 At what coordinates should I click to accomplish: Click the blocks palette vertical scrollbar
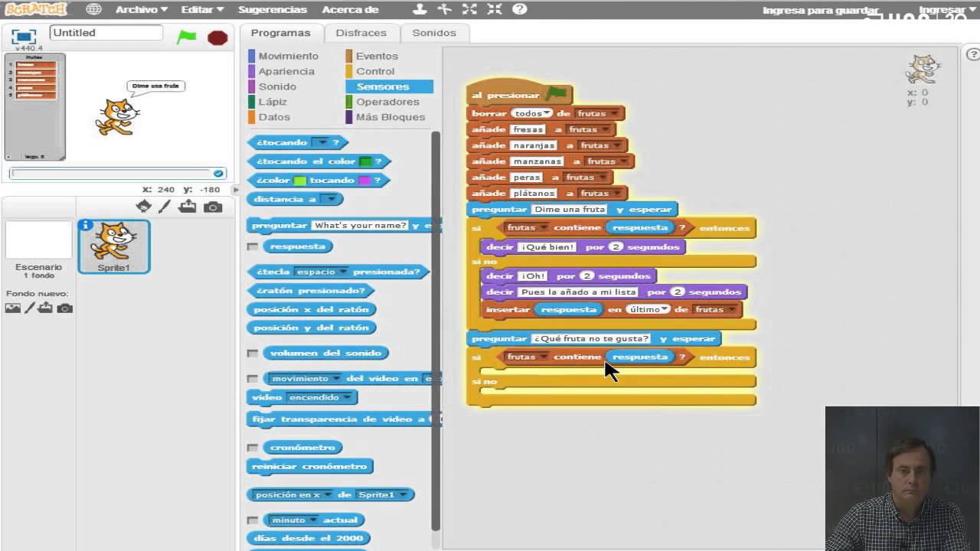click(x=436, y=329)
